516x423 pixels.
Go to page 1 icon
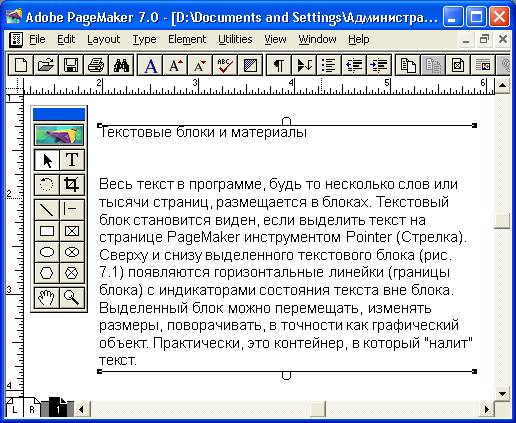coord(58,407)
